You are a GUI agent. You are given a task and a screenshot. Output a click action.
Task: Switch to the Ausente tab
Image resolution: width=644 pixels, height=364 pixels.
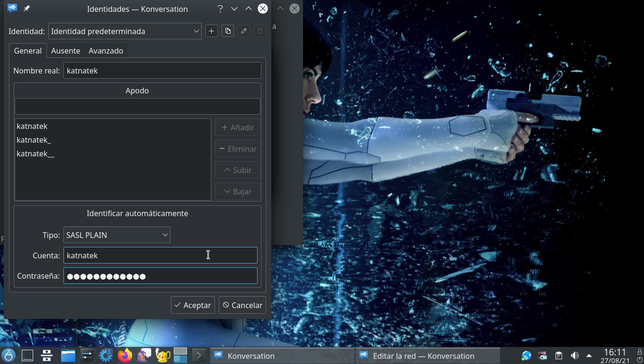(66, 51)
